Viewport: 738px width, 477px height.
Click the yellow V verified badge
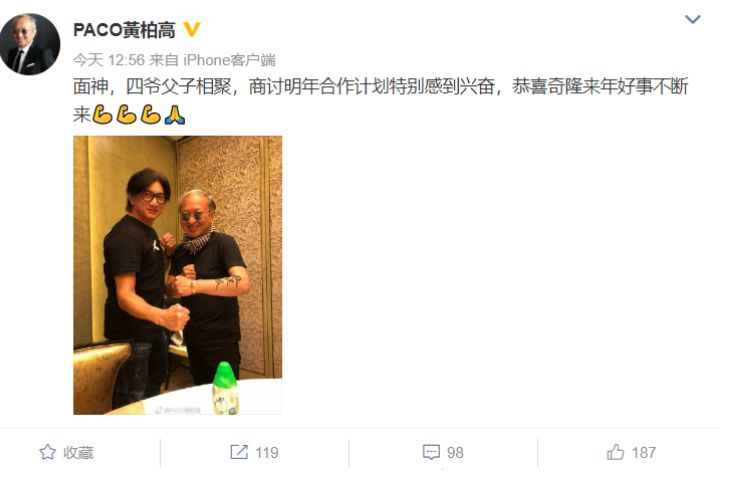(x=191, y=30)
